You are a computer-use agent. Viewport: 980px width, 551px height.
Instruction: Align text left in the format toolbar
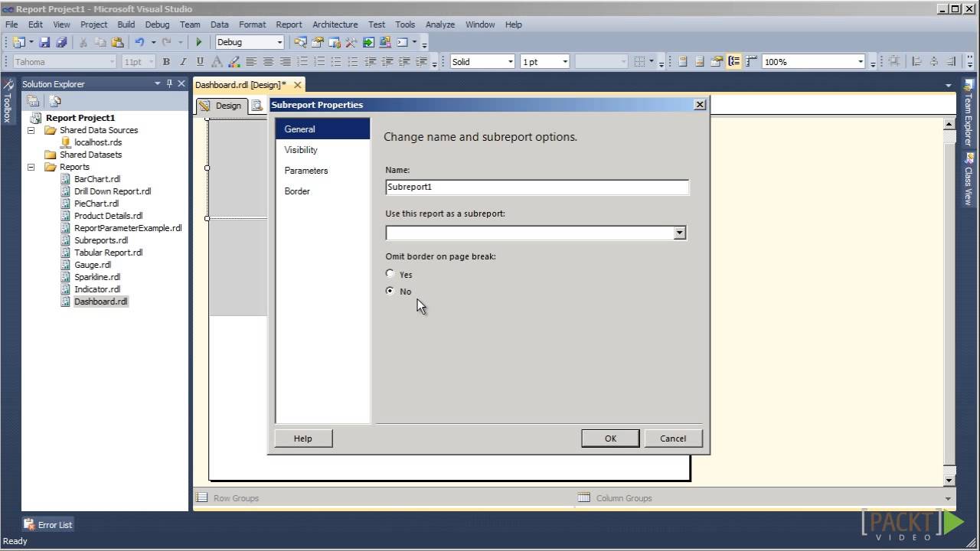coord(251,62)
